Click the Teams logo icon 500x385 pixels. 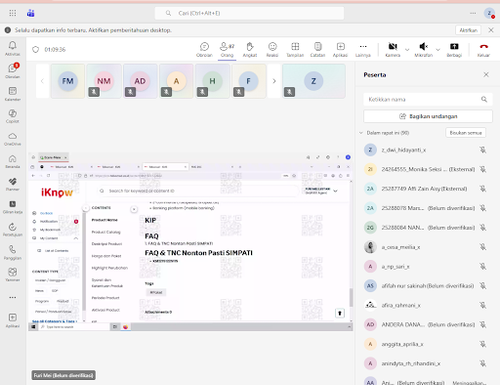(31, 13)
